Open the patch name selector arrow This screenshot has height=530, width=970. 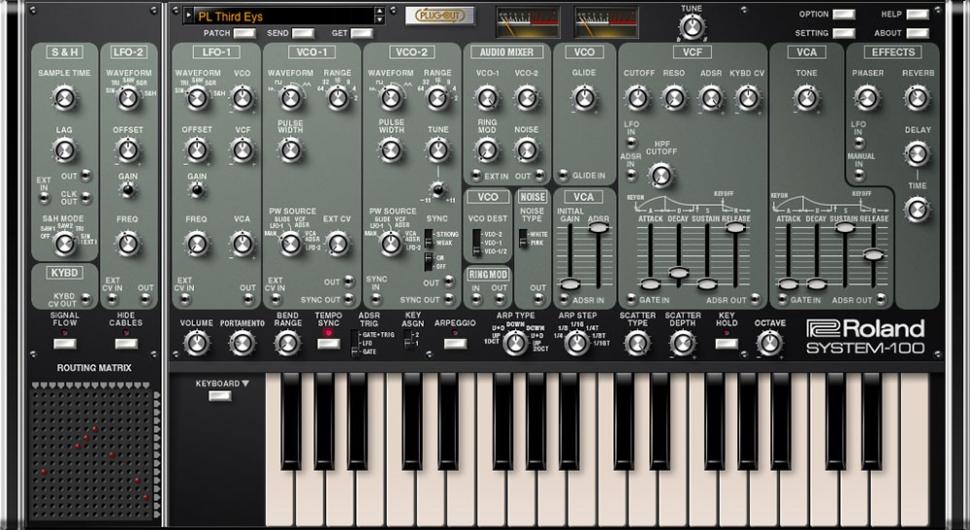[189, 15]
